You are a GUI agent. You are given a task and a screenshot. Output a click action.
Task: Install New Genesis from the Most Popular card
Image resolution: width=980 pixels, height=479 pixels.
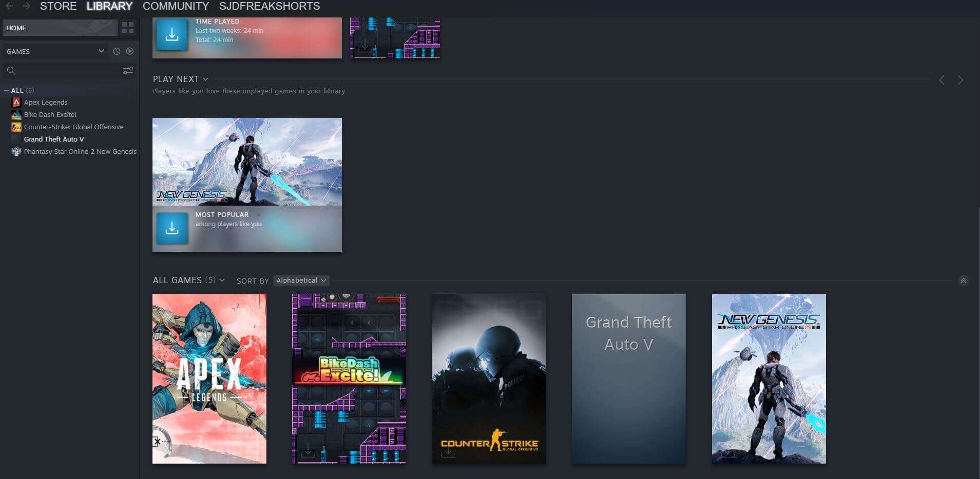tap(172, 228)
